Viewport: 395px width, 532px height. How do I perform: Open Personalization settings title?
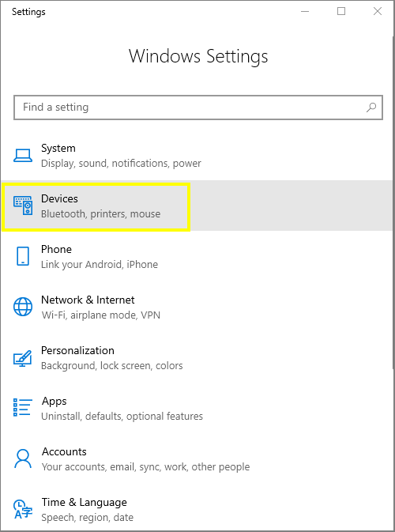[x=77, y=350]
